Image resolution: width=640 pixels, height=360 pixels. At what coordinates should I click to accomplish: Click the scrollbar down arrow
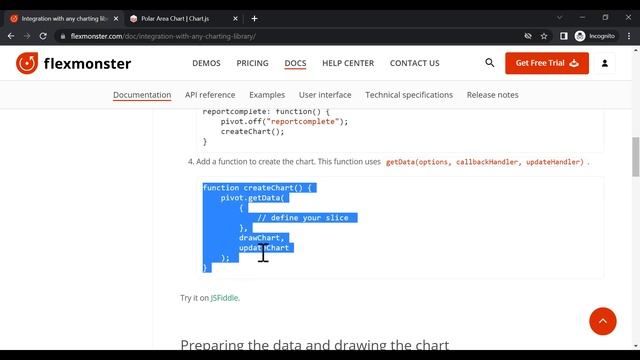pos(636,345)
